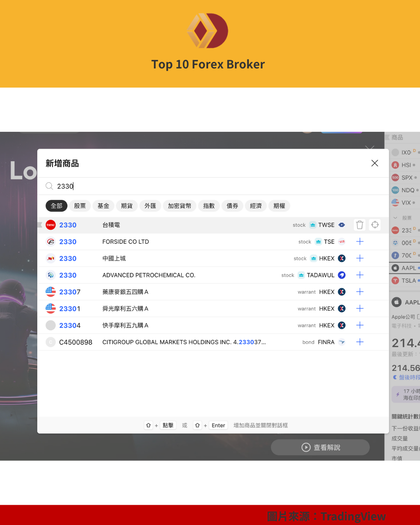Select the 股票 filter tab
This screenshot has height=525, width=420.
point(80,206)
